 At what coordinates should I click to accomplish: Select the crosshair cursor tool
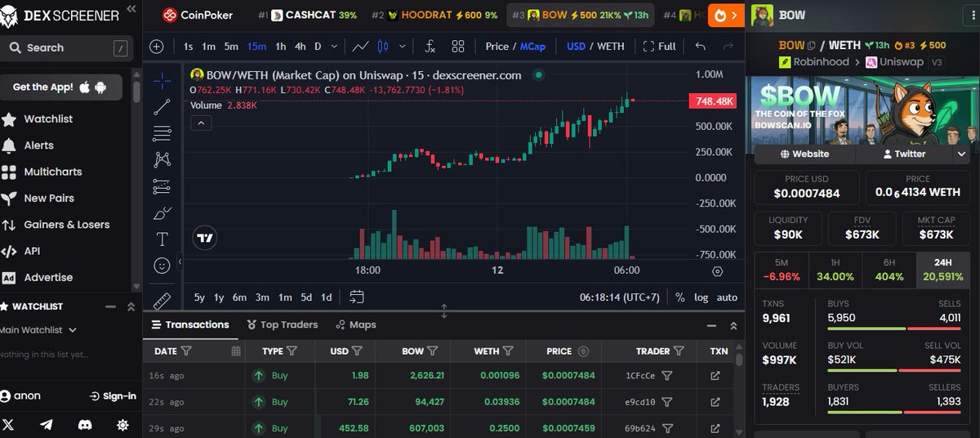point(162,81)
